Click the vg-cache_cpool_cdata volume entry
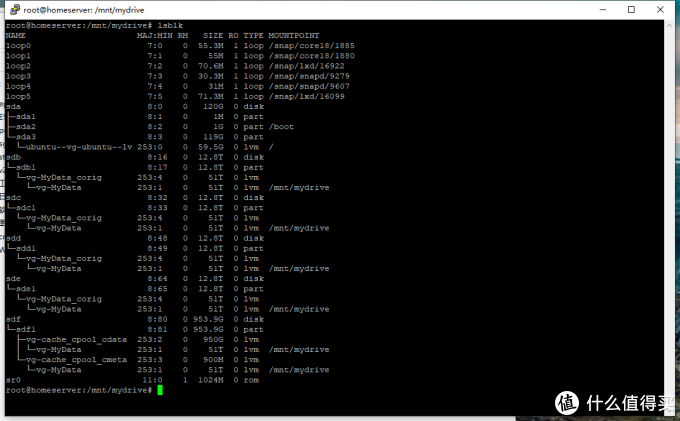Screen dimensions: 680x421 (76, 339)
